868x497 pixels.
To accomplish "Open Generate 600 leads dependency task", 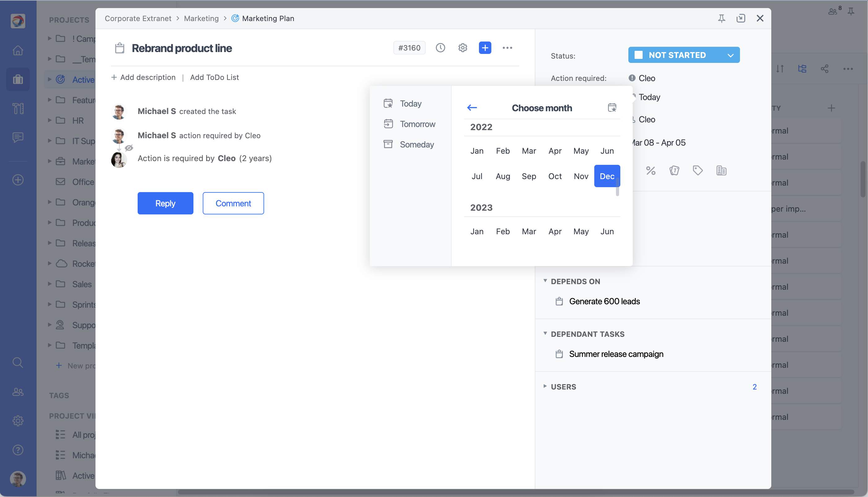I will (604, 301).
